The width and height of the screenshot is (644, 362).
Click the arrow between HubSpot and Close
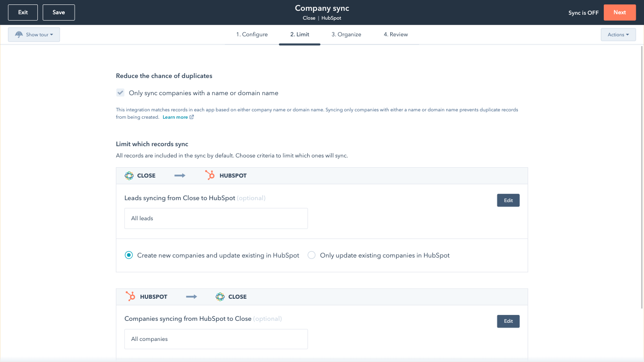(x=191, y=297)
